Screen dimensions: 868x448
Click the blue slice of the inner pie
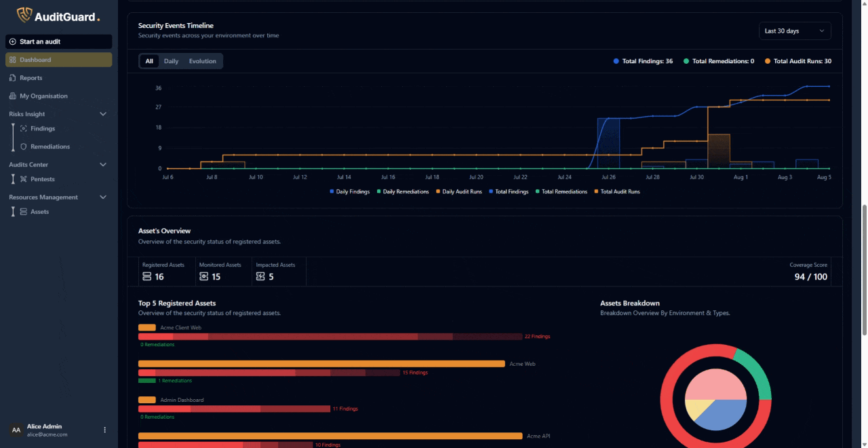point(726,414)
